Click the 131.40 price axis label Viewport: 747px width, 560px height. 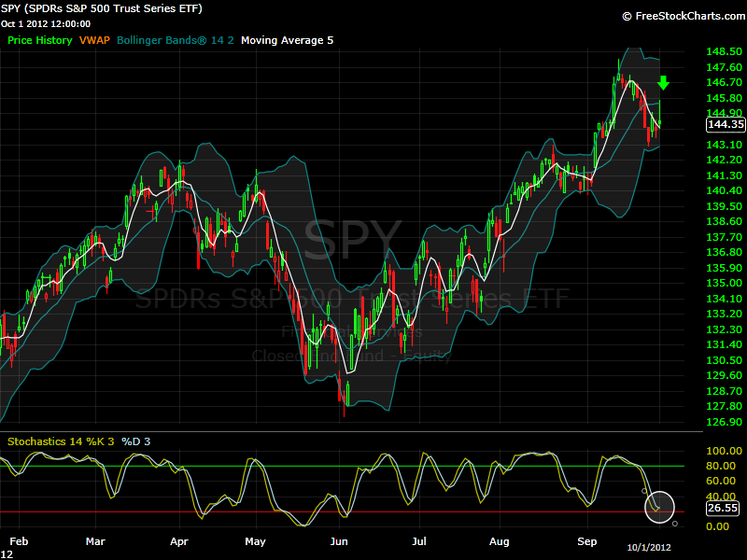pyautogui.click(x=724, y=344)
